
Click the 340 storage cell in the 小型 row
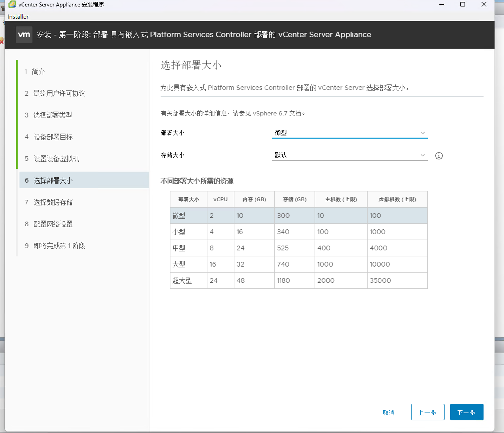click(294, 232)
